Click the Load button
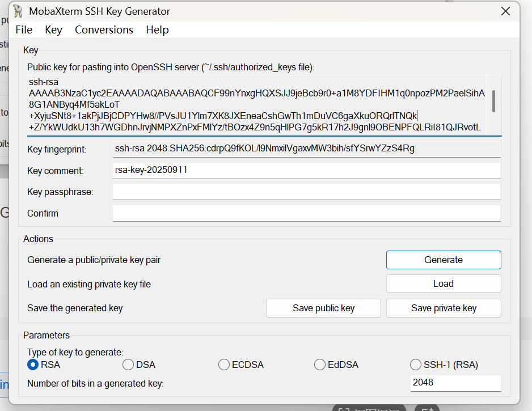This screenshot has width=532, height=411. click(444, 284)
